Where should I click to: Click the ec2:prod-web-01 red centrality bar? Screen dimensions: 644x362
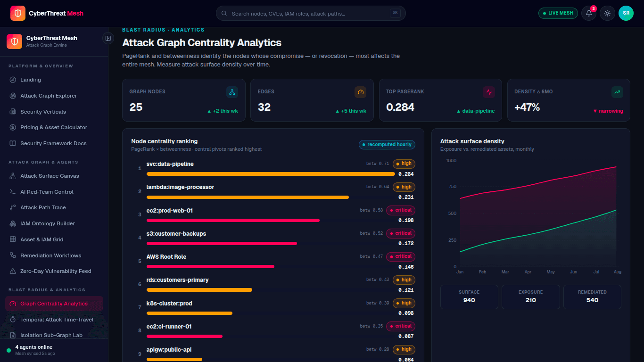tap(233, 220)
